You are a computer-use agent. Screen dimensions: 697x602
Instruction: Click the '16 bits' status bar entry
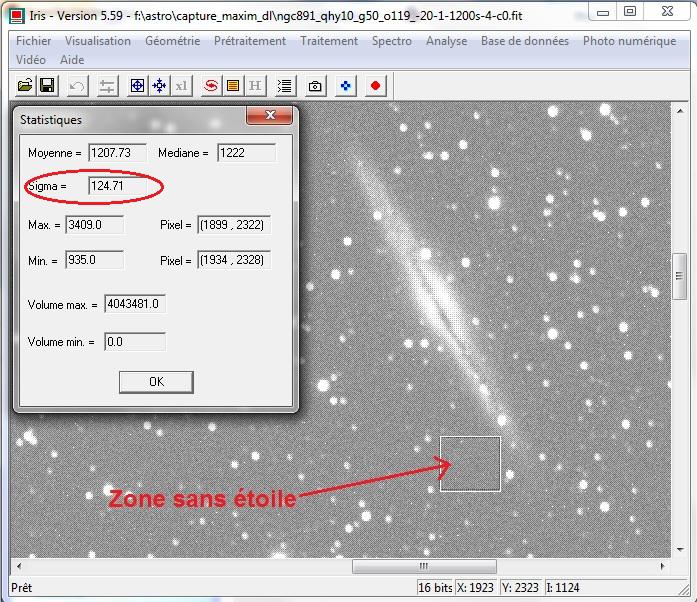435,588
